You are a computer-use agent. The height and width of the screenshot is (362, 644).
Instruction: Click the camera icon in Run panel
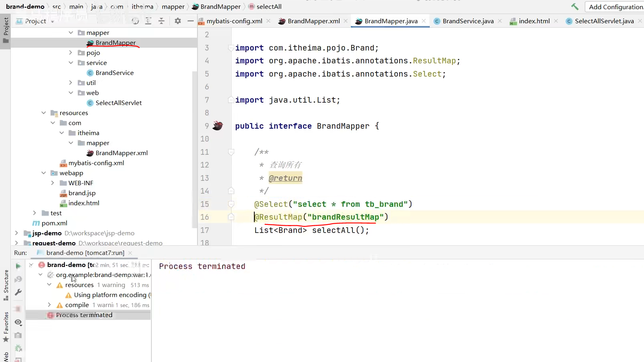(x=18, y=335)
